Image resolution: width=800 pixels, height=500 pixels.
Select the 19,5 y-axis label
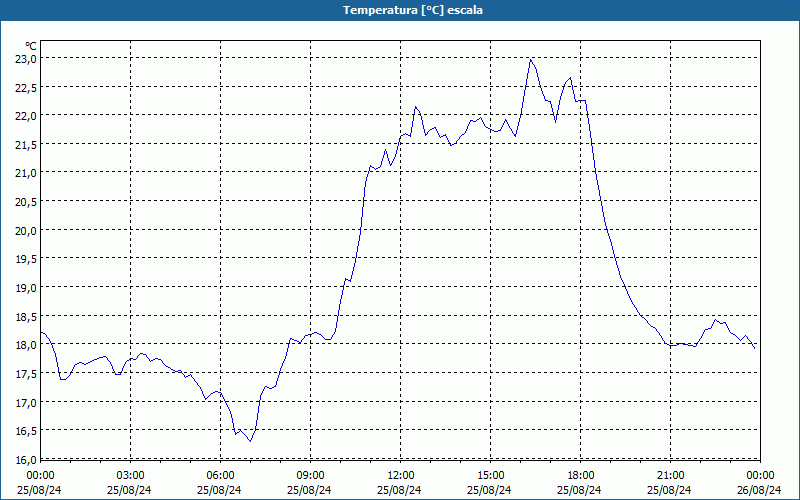(26, 259)
